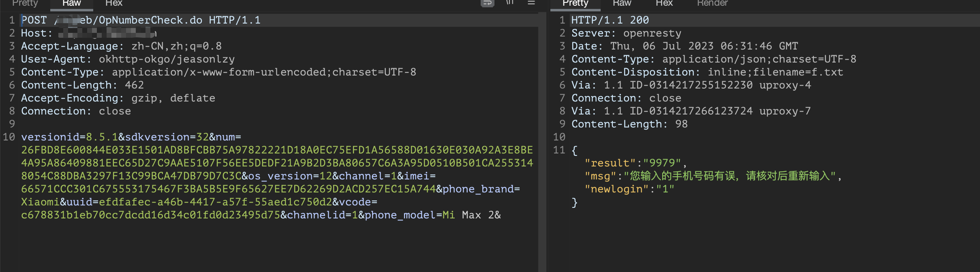Viewport: 980px width, 272px height.
Task: Open the response Hex tab
Action: pyautogui.click(x=664, y=3)
